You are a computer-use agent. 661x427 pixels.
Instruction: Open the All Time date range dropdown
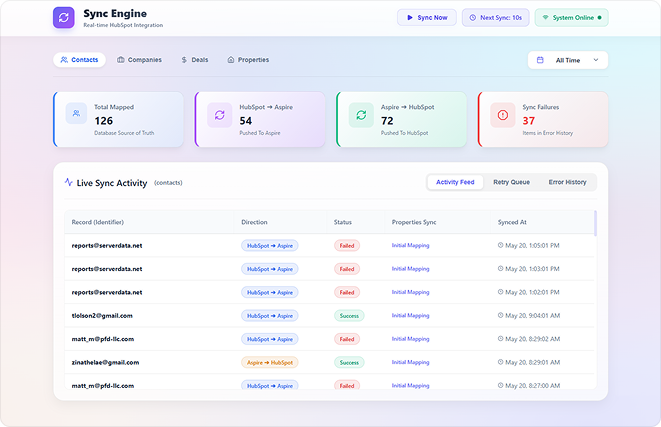pyautogui.click(x=568, y=60)
